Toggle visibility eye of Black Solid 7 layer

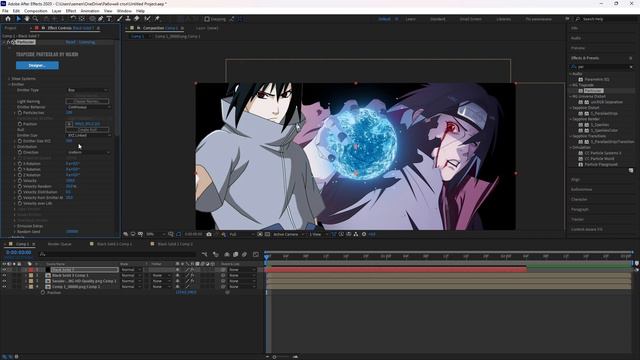[4, 270]
